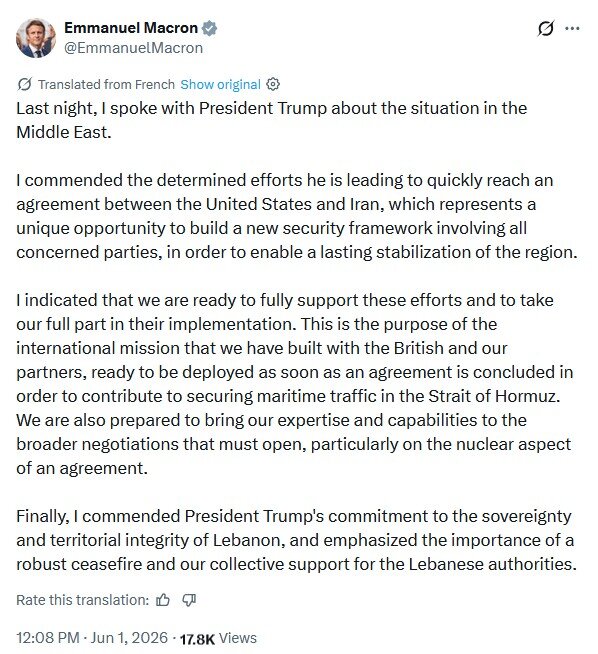Open the three-dot more options menu

(x=572, y=28)
